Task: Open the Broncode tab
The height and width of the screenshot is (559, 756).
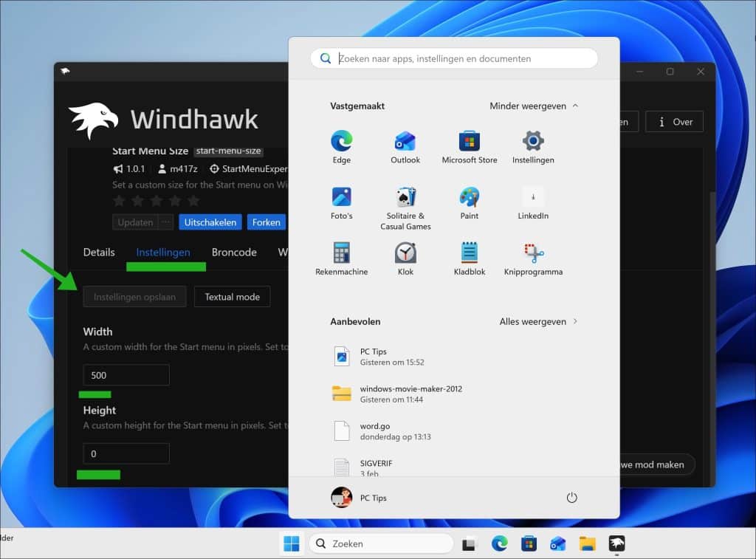Action: pos(234,252)
